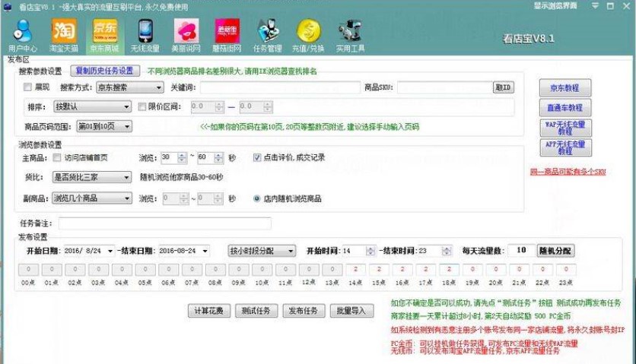Click the 23点 hourly traffic box
636x364 pixels.
[566, 270]
